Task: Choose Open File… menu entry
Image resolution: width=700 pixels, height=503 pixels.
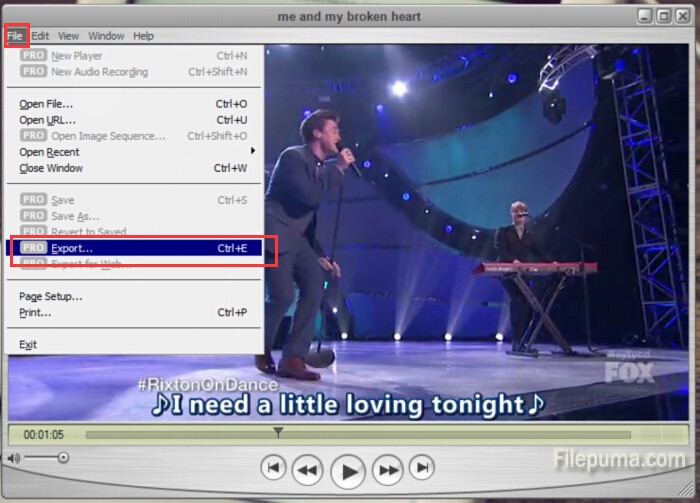Action: tap(46, 104)
